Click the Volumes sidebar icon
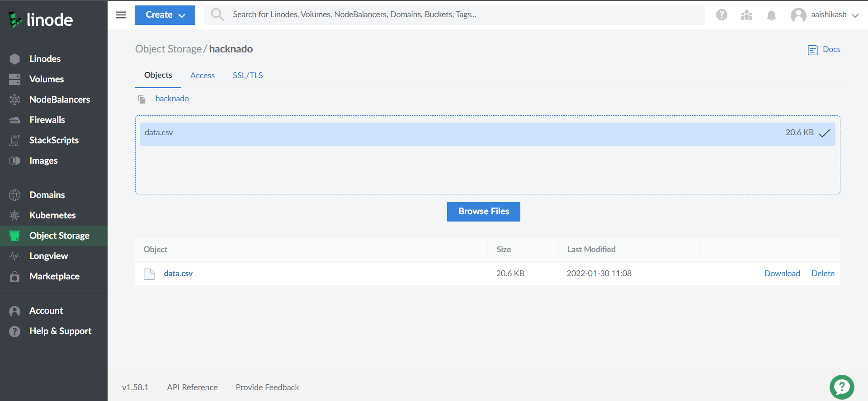The width and height of the screenshot is (868, 401). point(15,79)
